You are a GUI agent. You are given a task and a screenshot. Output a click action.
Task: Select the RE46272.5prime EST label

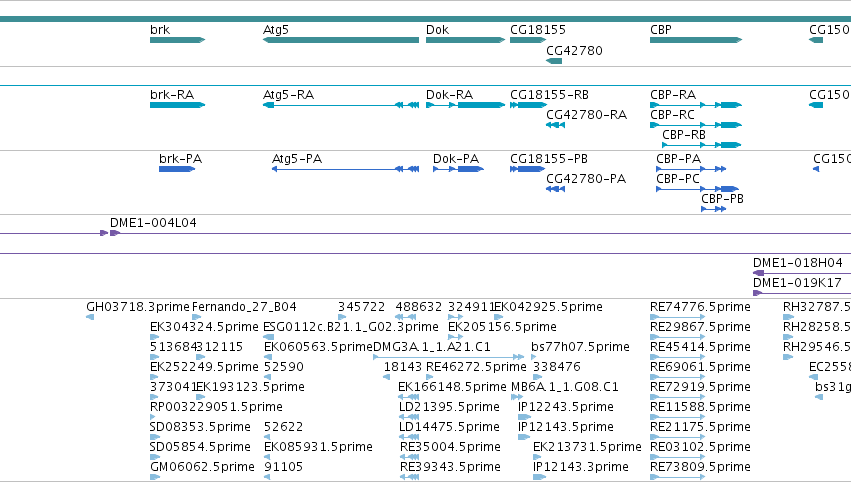[477, 367]
